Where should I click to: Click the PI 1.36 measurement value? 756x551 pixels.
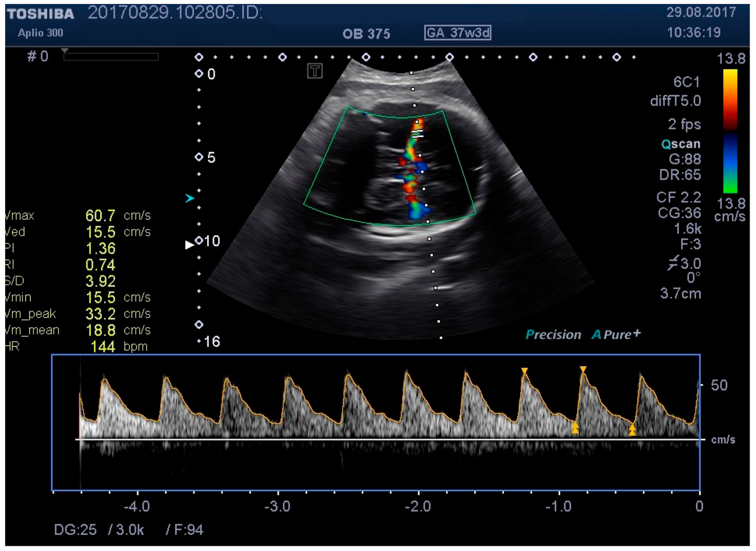pos(100,248)
